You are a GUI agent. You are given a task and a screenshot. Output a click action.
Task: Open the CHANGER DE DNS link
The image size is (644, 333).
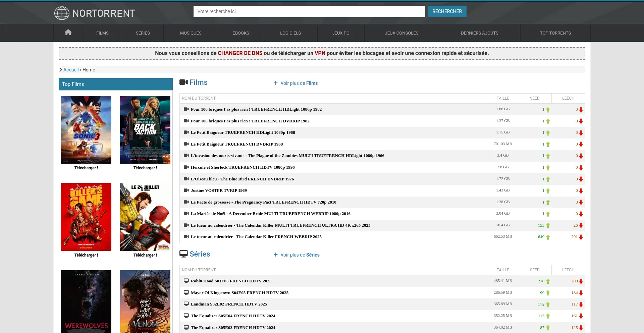coord(240,53)
